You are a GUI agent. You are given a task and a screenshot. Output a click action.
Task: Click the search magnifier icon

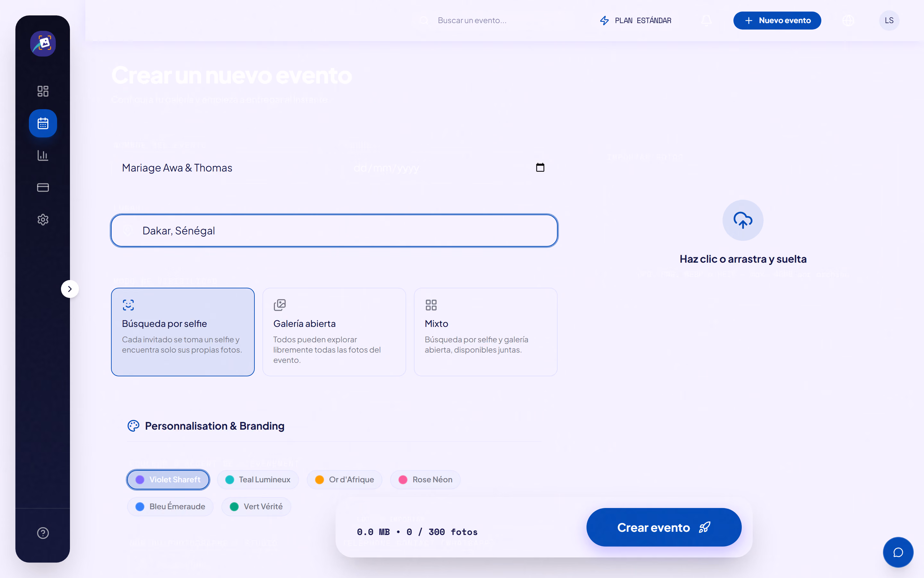pos(424,20)
